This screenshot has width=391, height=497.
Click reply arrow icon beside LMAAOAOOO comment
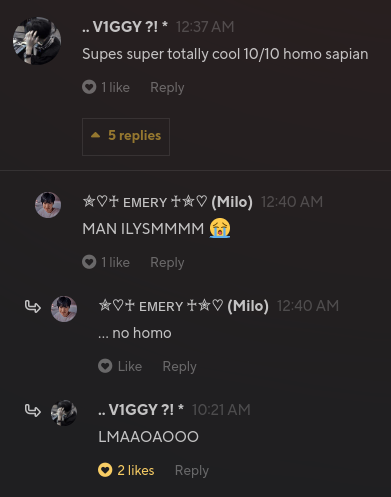[33, 411]
